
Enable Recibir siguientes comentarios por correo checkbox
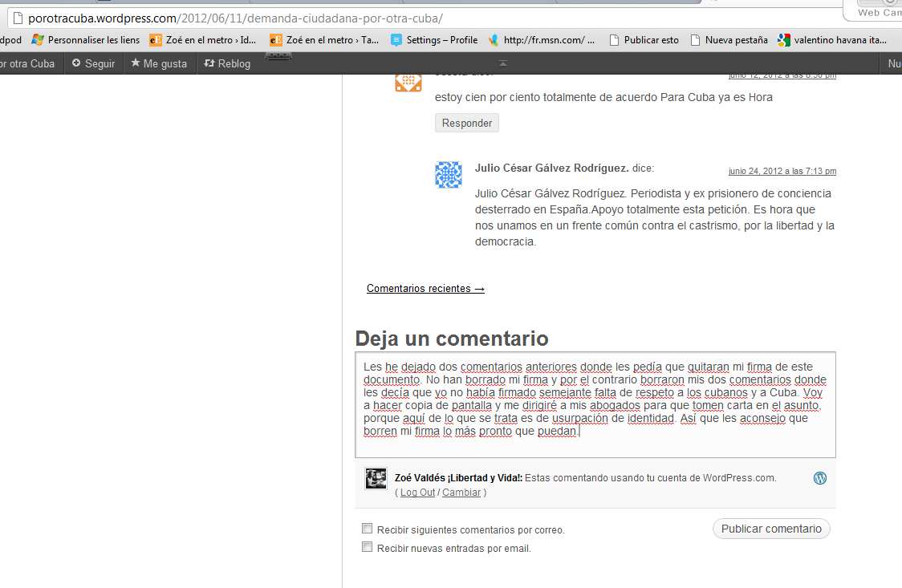pos(368,529)
